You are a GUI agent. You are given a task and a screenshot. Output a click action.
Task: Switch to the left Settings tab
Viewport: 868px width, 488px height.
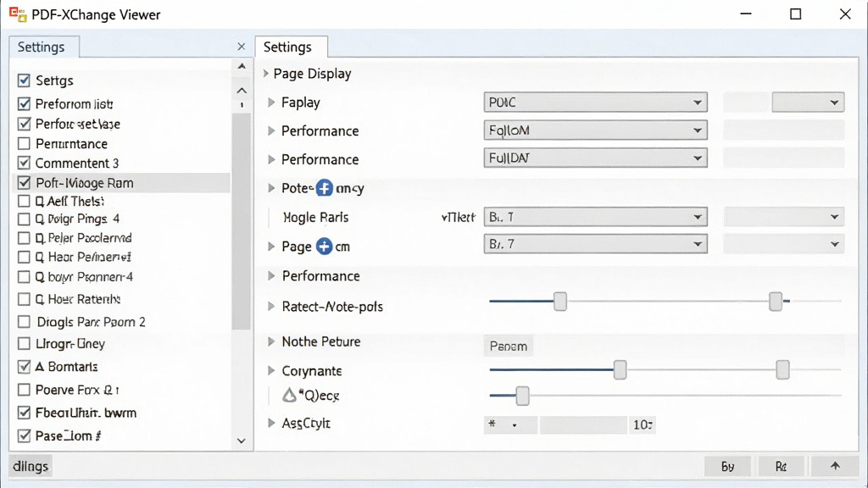44,47
